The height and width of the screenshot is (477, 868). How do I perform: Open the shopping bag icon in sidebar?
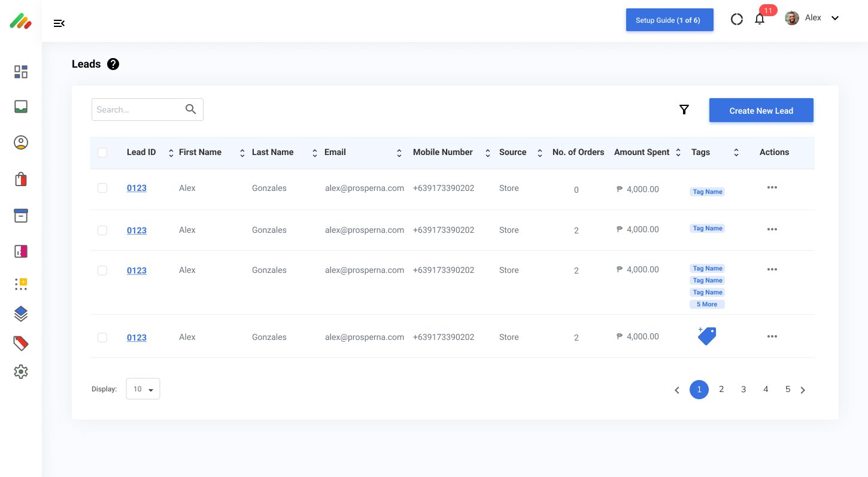click(21, 179)
